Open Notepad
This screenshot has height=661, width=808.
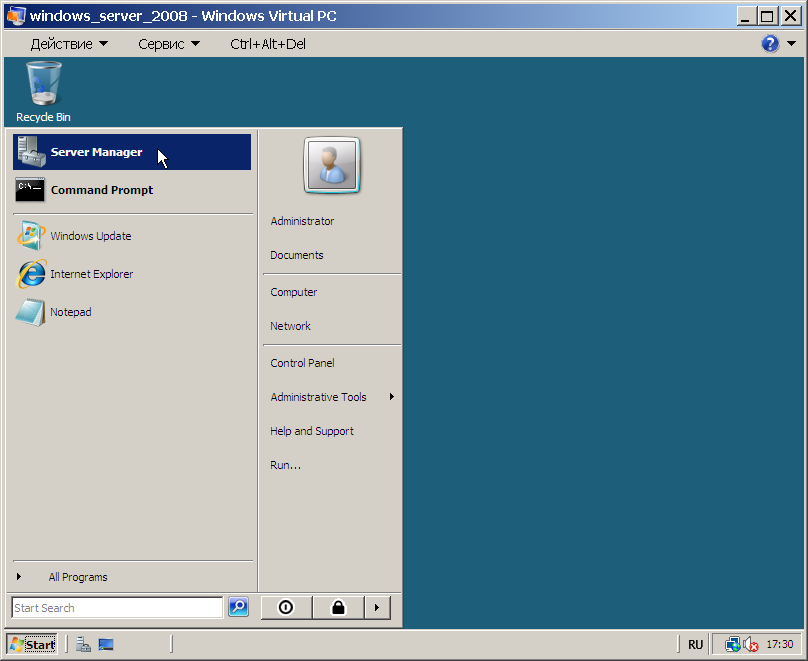[x=132, y=312]
